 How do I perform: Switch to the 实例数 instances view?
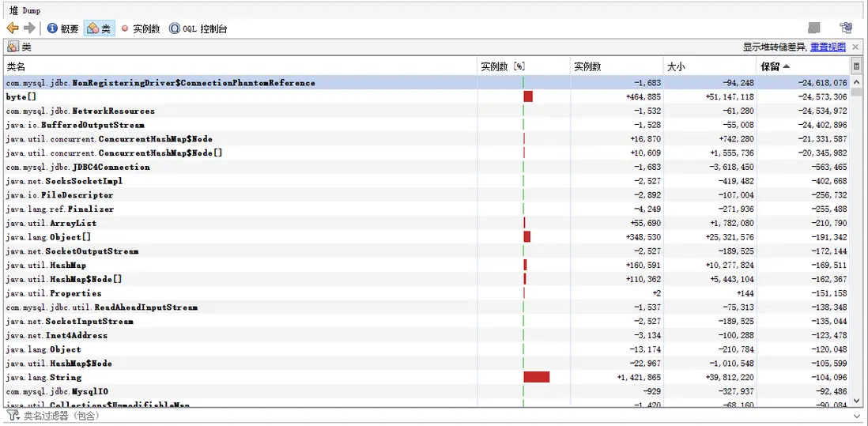141,28
